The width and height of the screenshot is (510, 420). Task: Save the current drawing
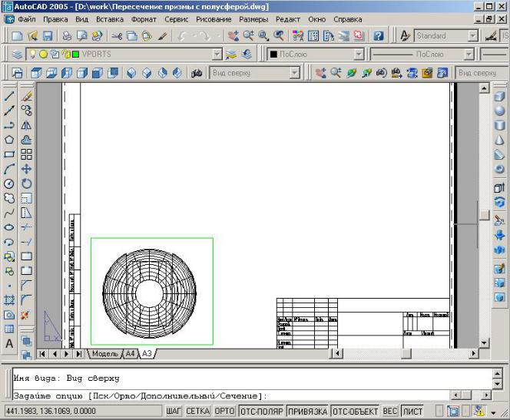point(48,36)
